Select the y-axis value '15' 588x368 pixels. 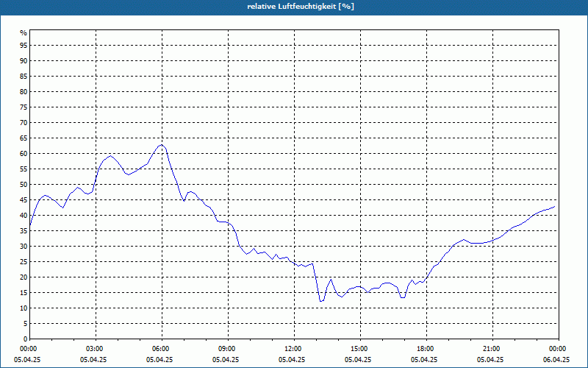pos(24,293)
